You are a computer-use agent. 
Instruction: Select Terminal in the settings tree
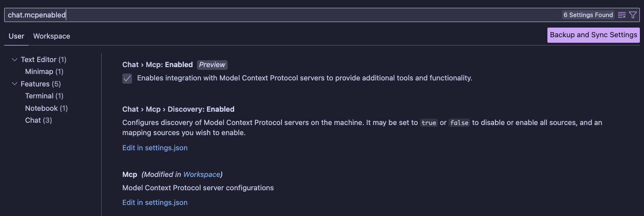coord(44,96)
